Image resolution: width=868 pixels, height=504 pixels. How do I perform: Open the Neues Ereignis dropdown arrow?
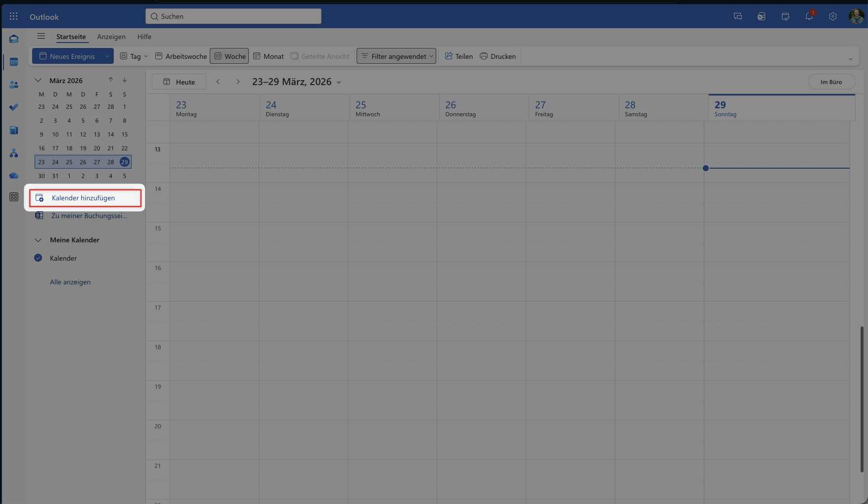point(106,56)
